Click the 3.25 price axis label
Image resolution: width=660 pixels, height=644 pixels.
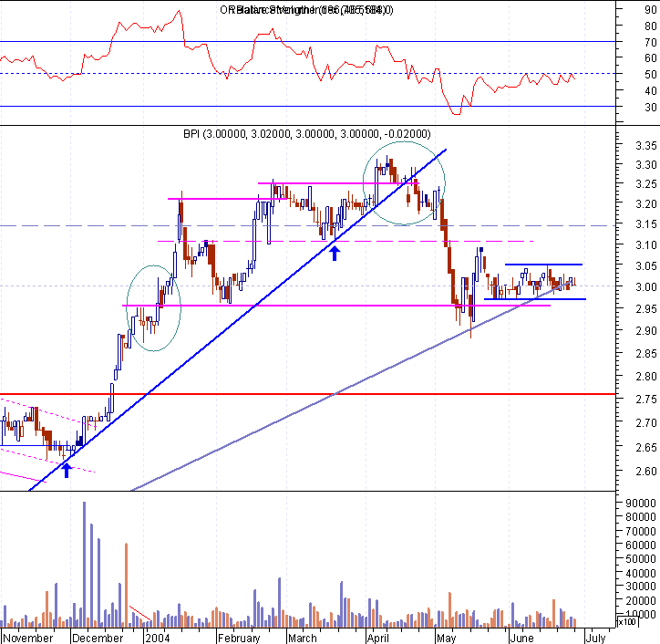point(646,184)
